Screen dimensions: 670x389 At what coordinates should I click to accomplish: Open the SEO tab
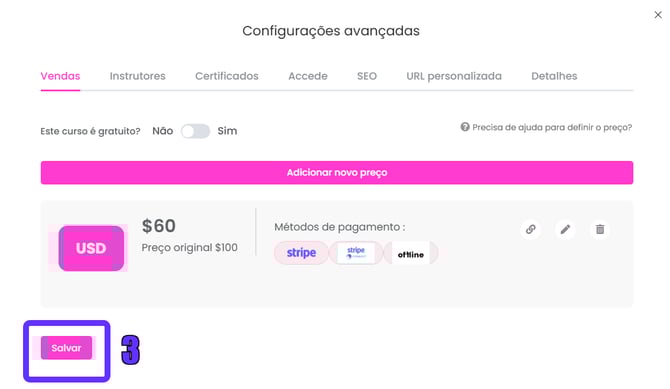coord(367,76)
